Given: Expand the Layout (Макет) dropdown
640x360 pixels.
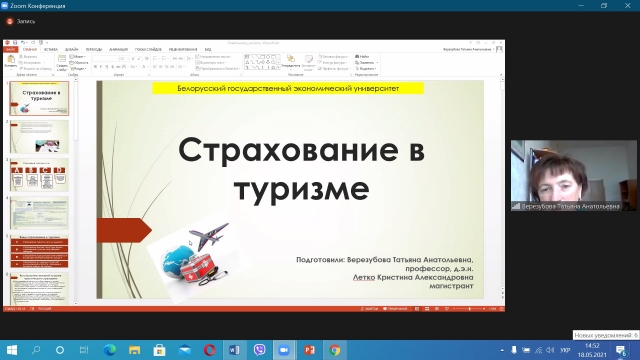Looking at the screenshot, I should click(78, 56).
